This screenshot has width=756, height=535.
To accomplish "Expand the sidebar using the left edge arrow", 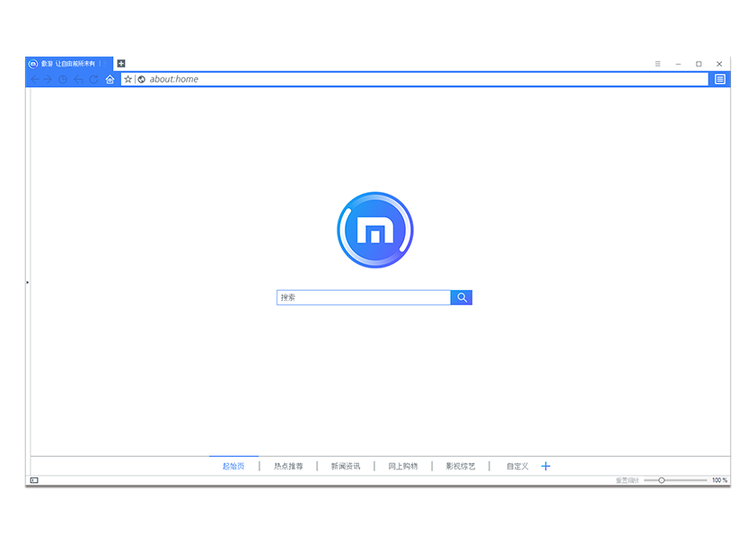I will click(28, 282).
